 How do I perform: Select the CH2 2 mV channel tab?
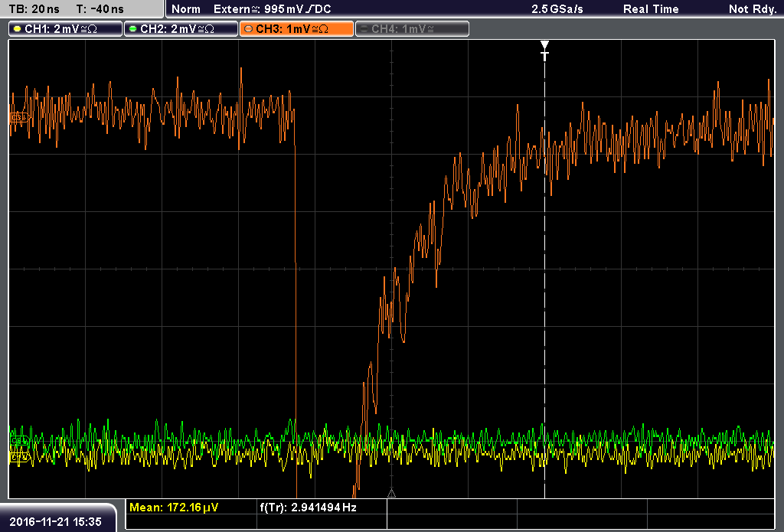click(181, 28)
